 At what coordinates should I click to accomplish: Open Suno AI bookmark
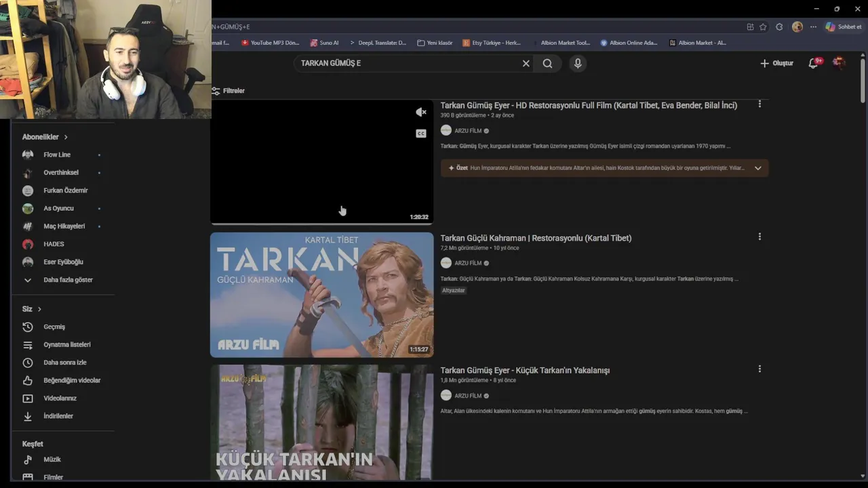pyautogui.click(x=324, y=43)
